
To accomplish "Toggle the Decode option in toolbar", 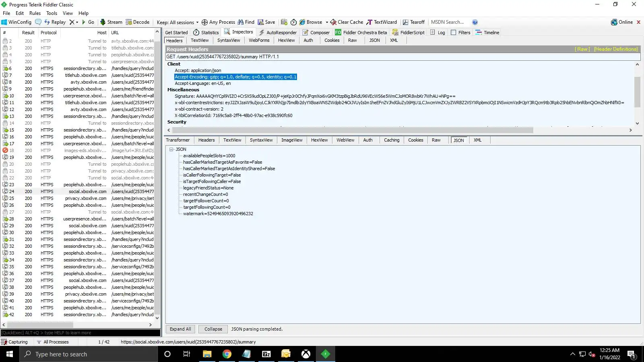I will pos(138,22).
